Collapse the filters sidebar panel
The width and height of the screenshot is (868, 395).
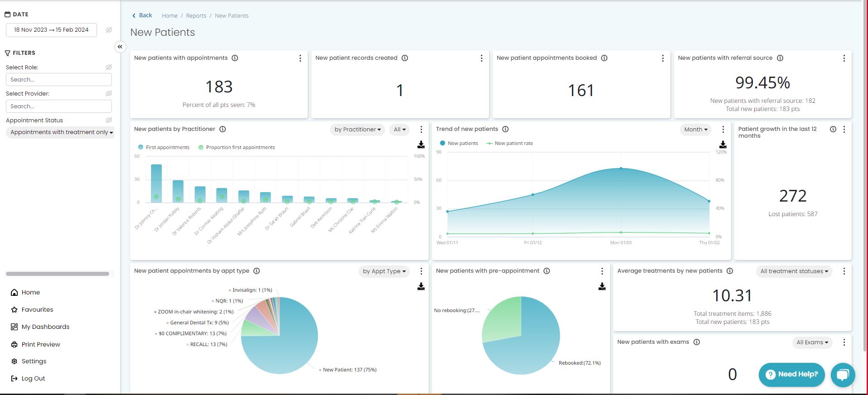point(120,47)
